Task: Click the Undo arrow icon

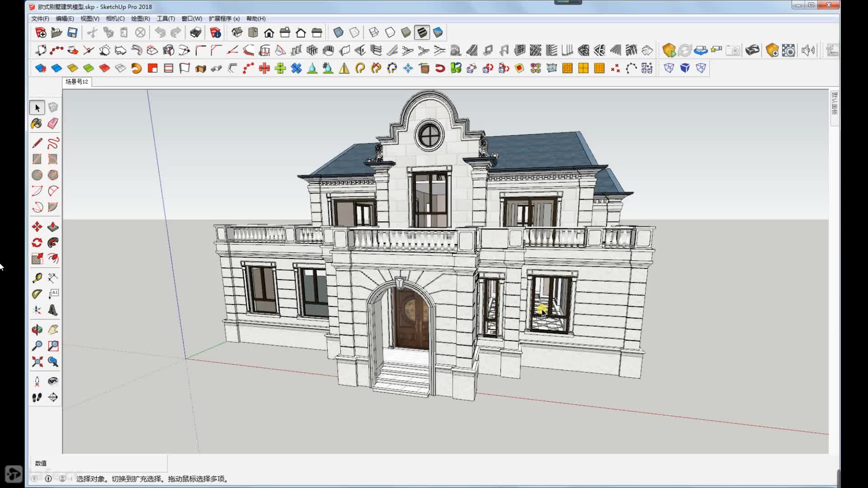Action: tap(160, 33)
